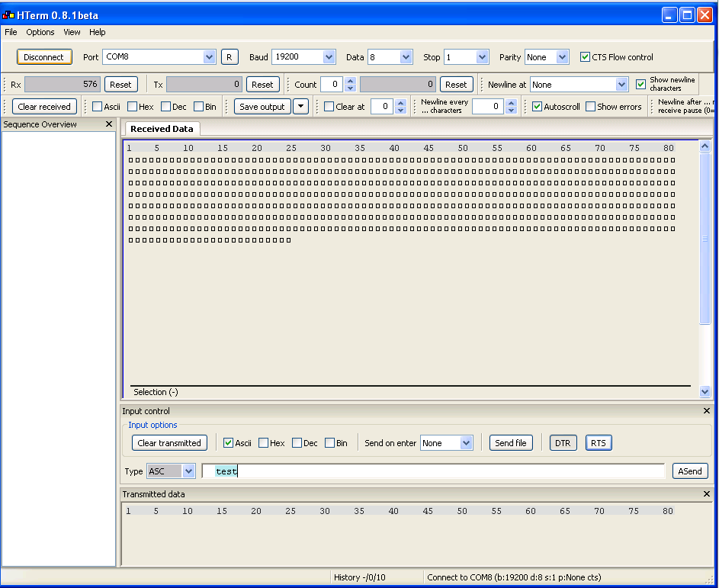This screenshot has height=588, width=719.
Task: Click the input field containing test
Action: 433,471
